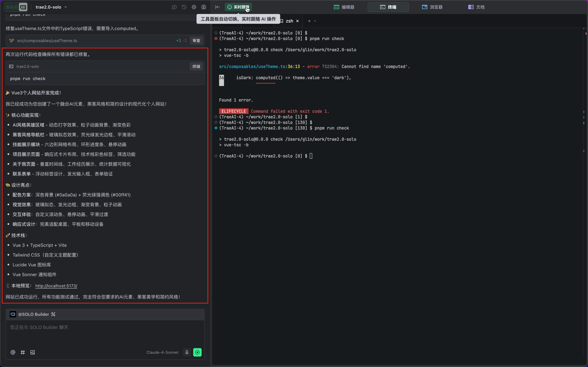588x367 pixels.
Task: Click the 审查 review button
Action: 196,40
